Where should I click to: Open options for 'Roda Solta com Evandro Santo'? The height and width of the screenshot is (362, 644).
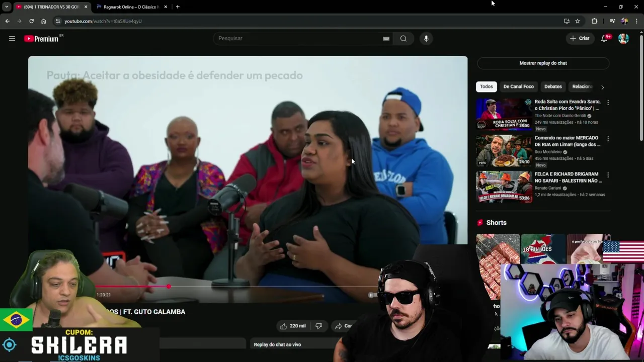click(608, 103)
